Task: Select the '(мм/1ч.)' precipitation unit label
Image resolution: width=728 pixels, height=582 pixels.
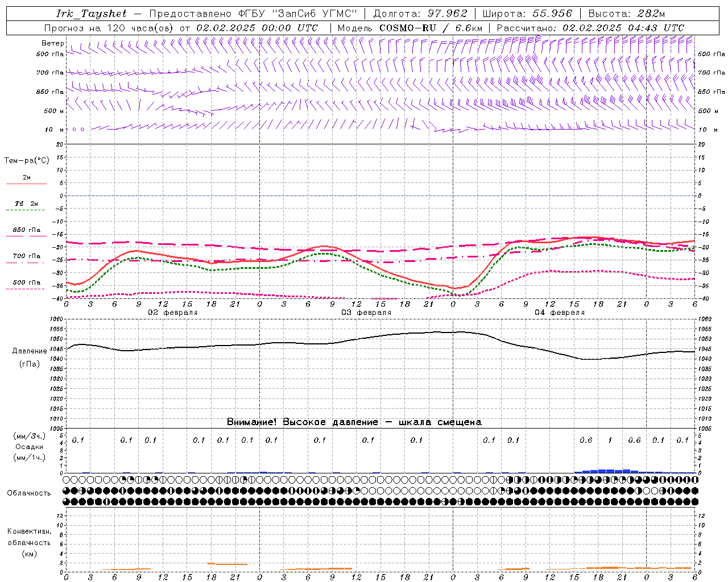Action: click(30, 458)
